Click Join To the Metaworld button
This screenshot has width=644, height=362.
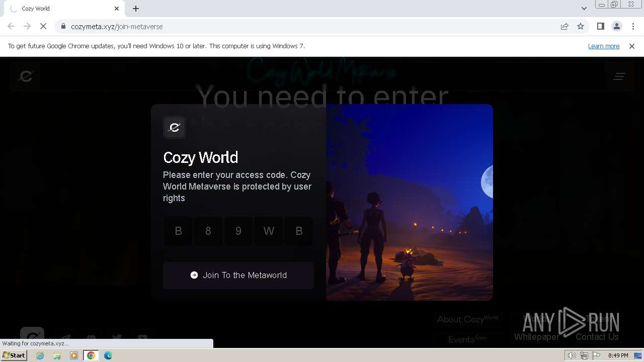[238, 275]
